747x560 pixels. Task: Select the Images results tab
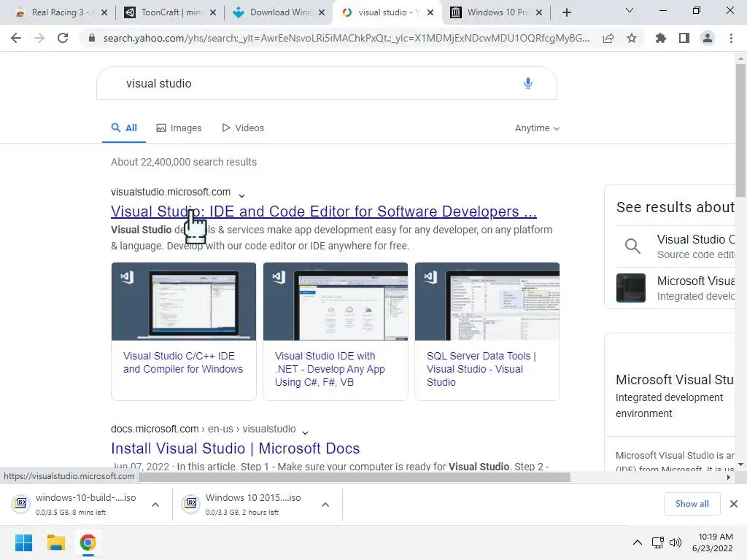pyautogui.click(x=179, y=128)
